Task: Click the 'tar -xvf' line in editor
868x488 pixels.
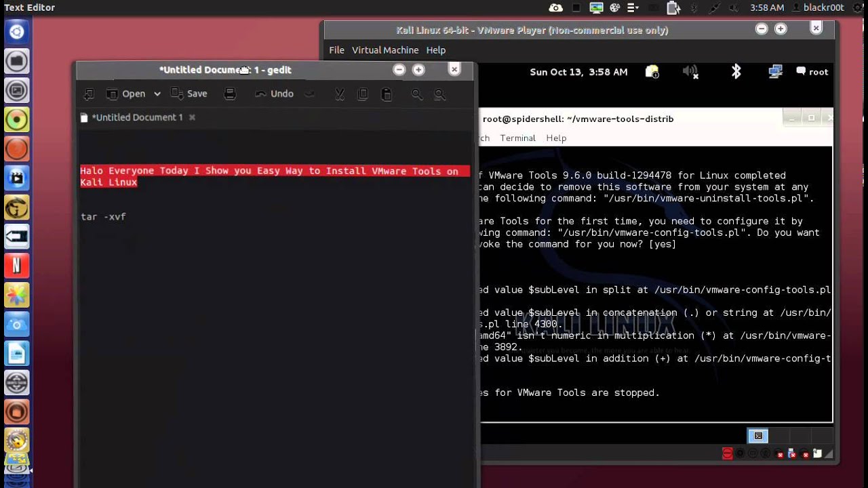Action: [103, 217]
